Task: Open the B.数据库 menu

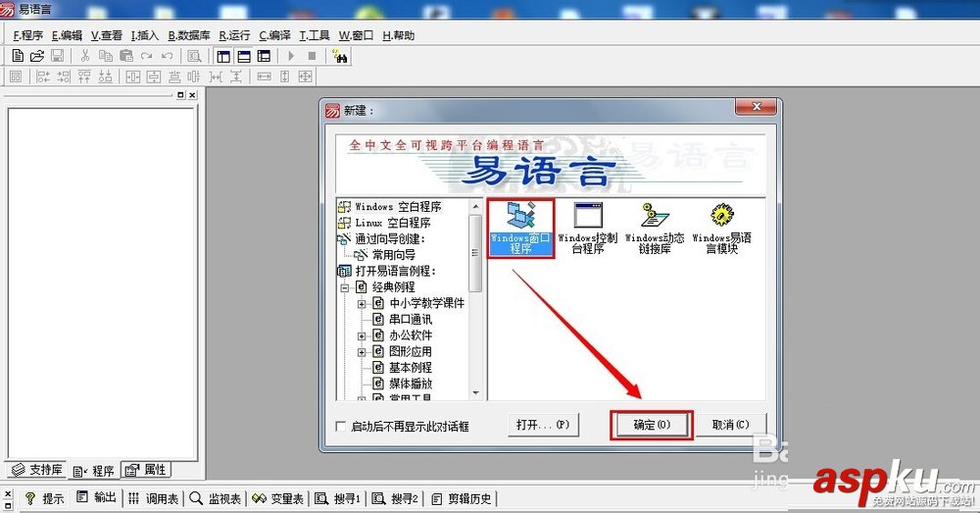Action: click(x=189, y=35)
